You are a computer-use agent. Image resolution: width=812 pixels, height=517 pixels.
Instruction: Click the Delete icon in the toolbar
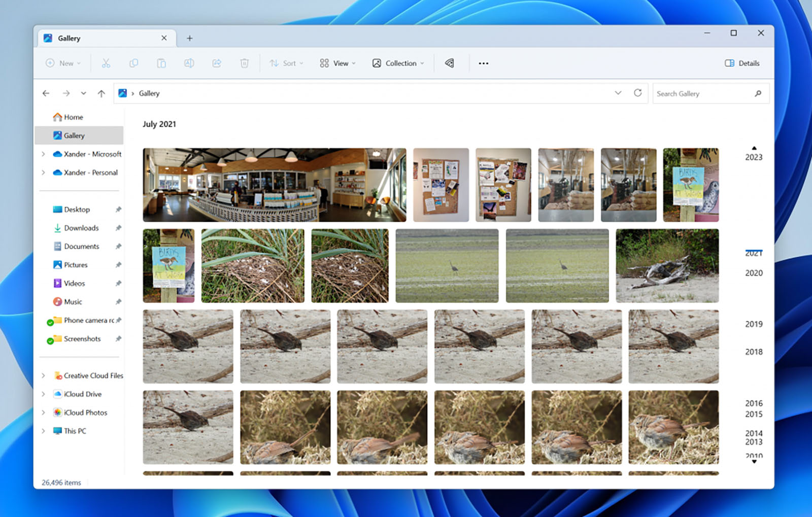(244, 63)
